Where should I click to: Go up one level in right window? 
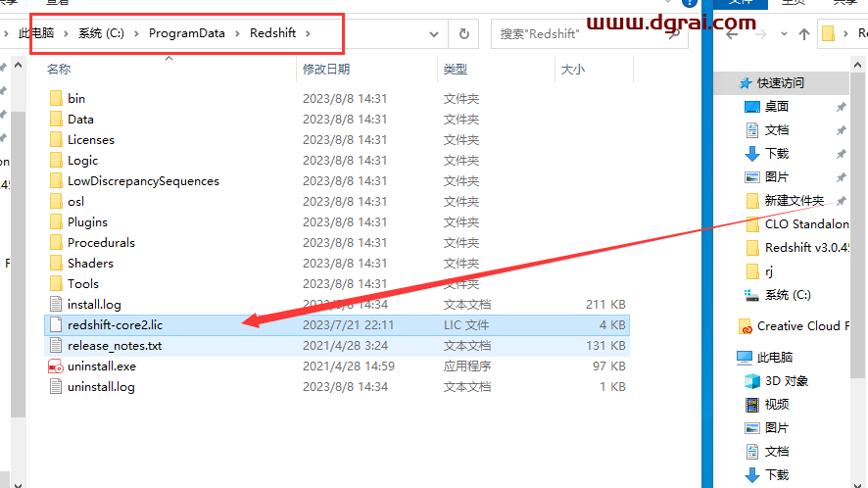coord(803,34)
